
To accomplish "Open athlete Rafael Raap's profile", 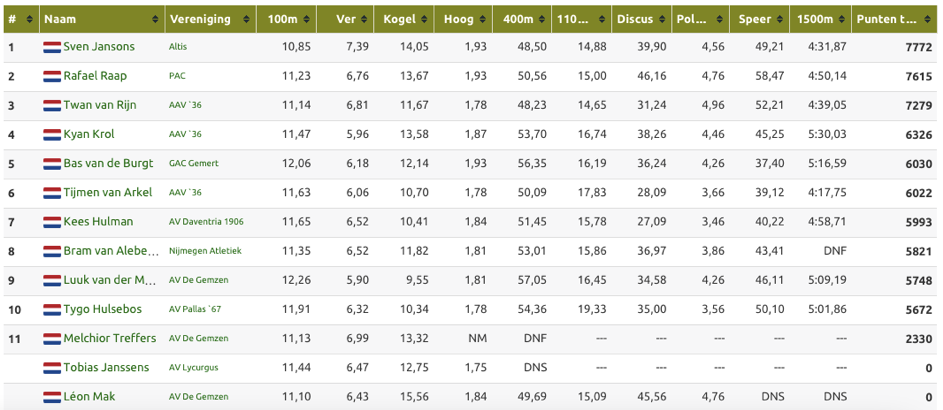I will [x=95, y=76].
